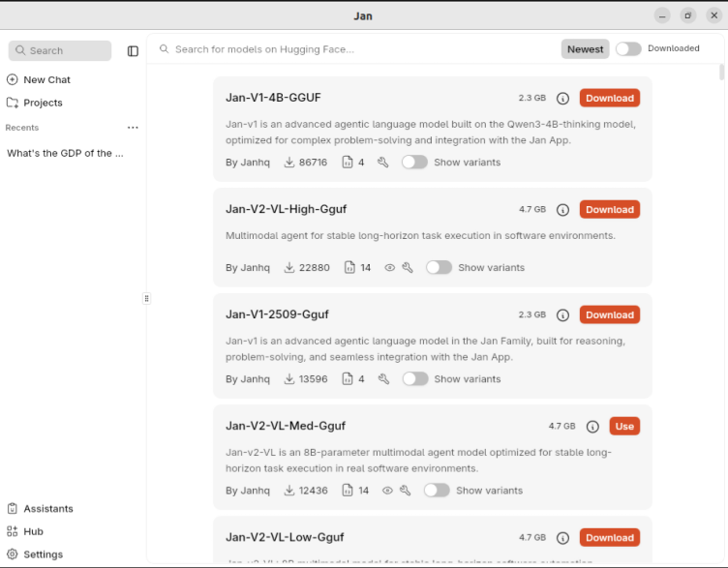728x568 pixels.
Task: Click the tools wrench icon on Jan-V2-VL-High-Gguf
Action: (408, 268)
